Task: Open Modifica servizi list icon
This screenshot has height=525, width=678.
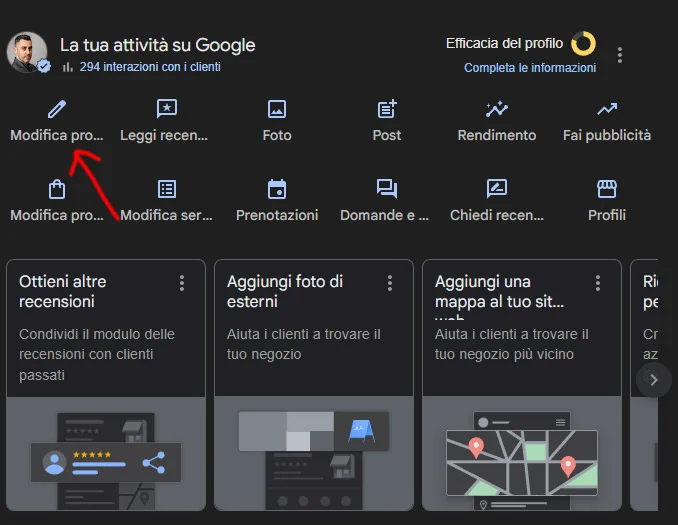Action: (x=167, y=189)
